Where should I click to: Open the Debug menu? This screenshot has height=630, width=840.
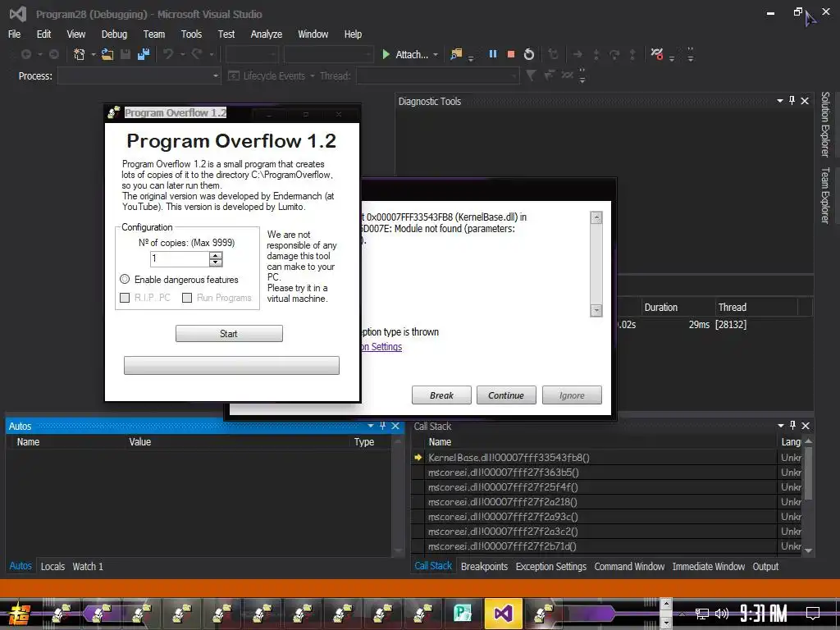tap(114, 34)
